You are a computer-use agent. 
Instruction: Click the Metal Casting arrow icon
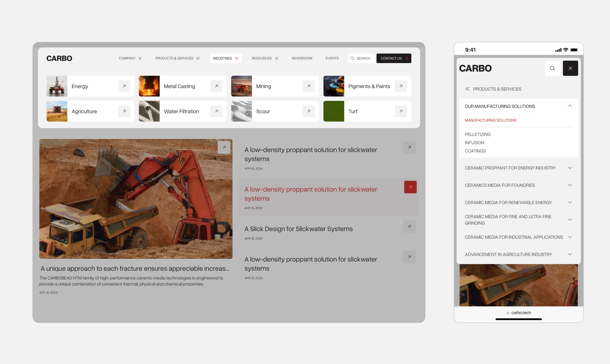[x=217, y=86]
